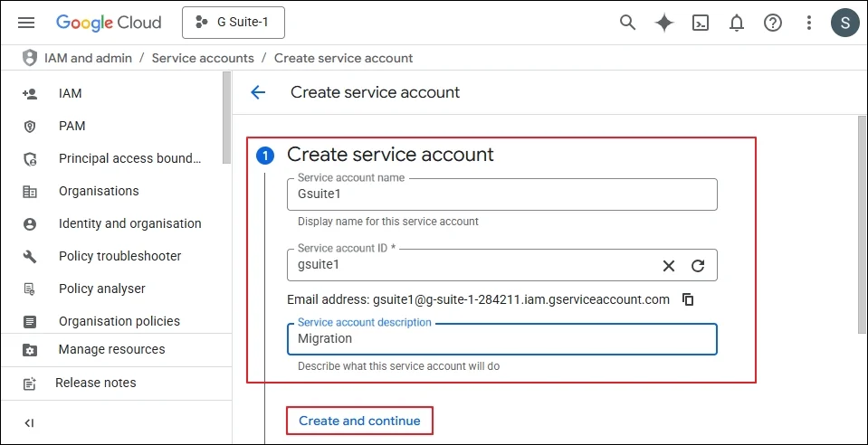
Task: Click the Release notes icon
Action: pyautogui.click(x=30, y=383)
